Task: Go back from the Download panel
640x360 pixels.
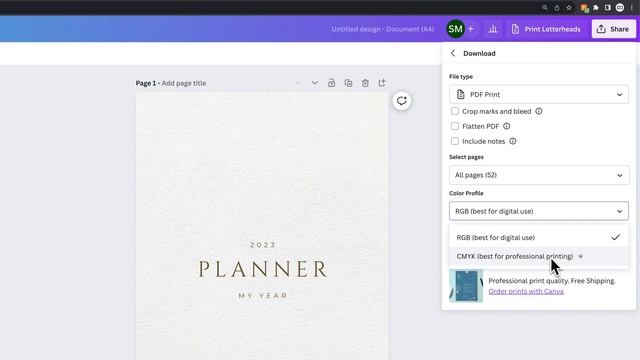Action: pyautogui.click(x=453, y=53)
